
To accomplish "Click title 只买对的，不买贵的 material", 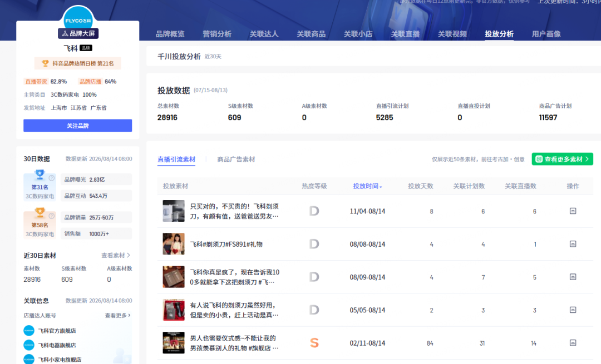I will (234, 211).
